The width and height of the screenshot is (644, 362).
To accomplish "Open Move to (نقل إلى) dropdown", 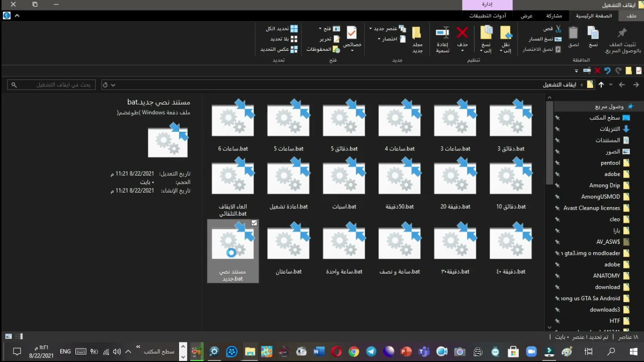I will point(506,40).
